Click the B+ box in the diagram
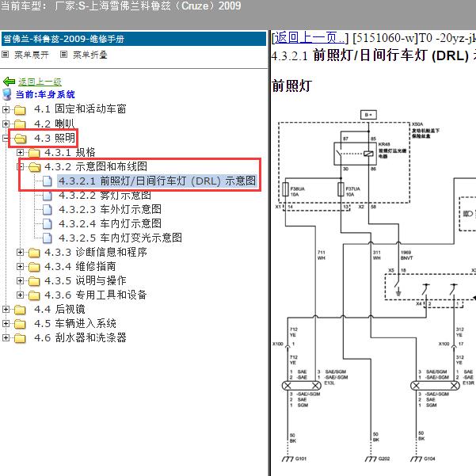This screenshot has width=476, height=476. coord(368,115)
